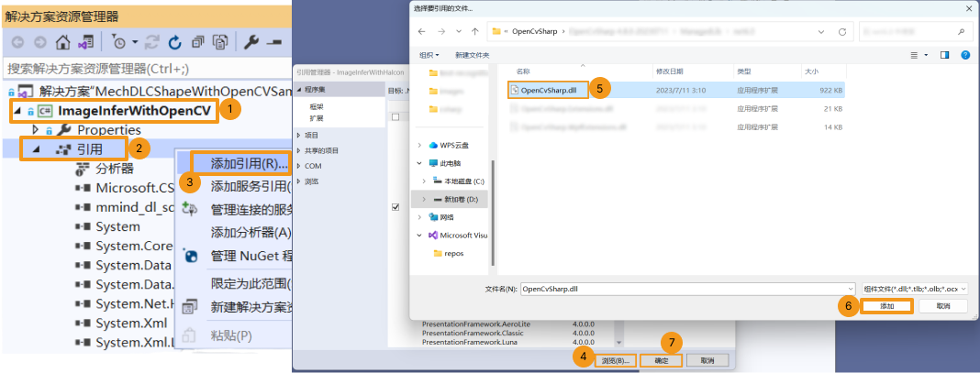Open the 组织 menu in file dialog
Viewport: 980px width, 373px height.
(x=429, y=55)
